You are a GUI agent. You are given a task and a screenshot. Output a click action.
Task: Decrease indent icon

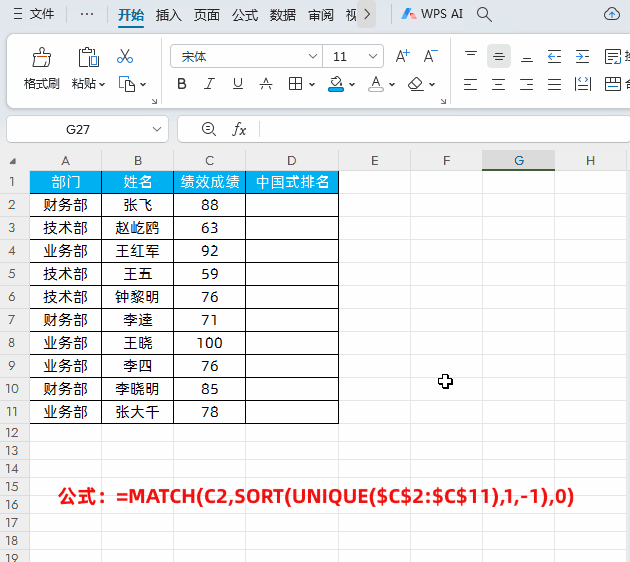click(554, 56)
